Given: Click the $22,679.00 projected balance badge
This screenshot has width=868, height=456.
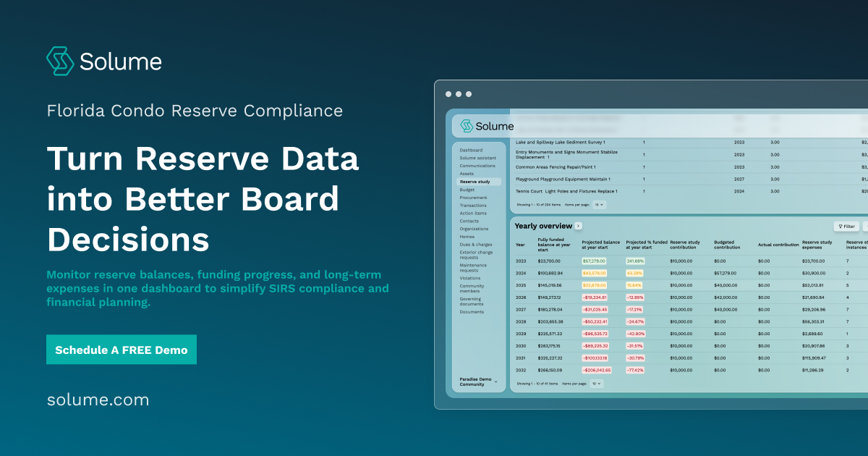Looking at the screenshot, I should pos(593,285).
